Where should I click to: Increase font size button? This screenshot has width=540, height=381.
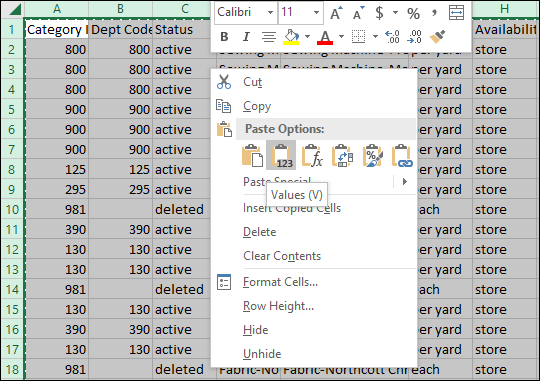tap(336, 13)
